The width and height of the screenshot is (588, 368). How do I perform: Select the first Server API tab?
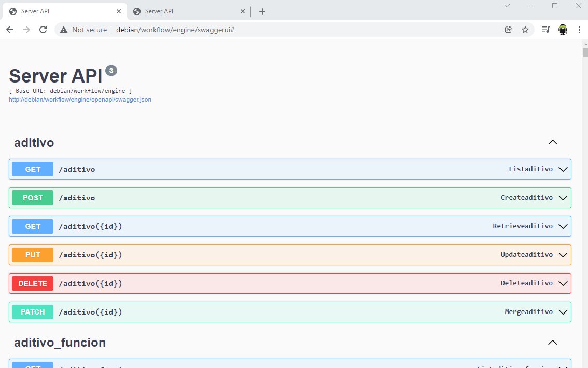tap(64, 11)
